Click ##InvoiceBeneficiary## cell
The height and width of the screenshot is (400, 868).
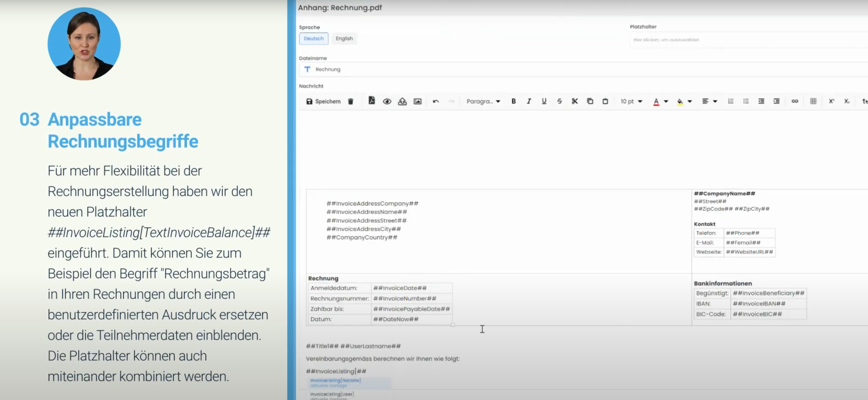(769, 293)
